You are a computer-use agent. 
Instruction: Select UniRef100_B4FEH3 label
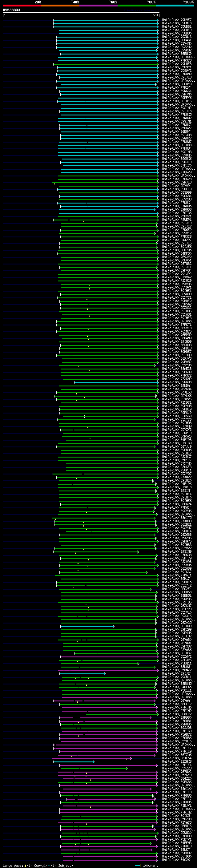click(177, 843)
